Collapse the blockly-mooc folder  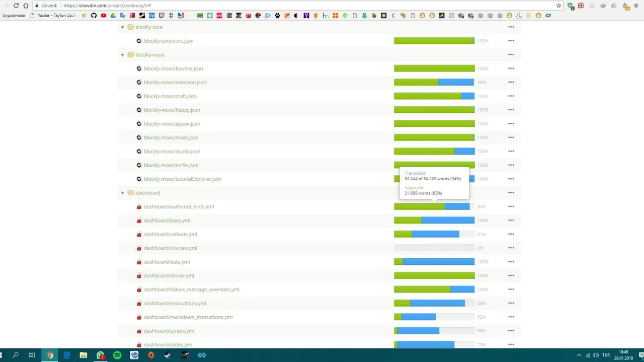[x=122, y=55]
